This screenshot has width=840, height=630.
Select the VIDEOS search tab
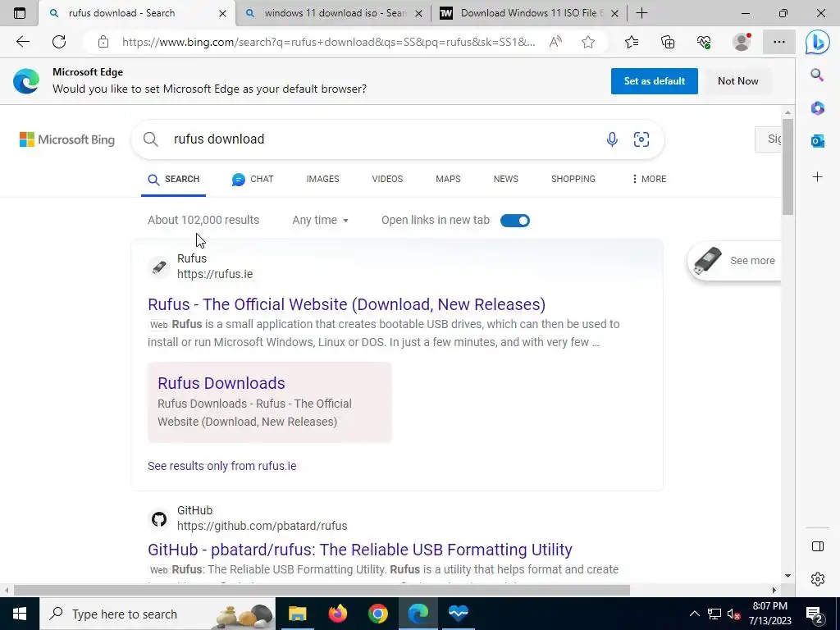[x=387, y=179]
